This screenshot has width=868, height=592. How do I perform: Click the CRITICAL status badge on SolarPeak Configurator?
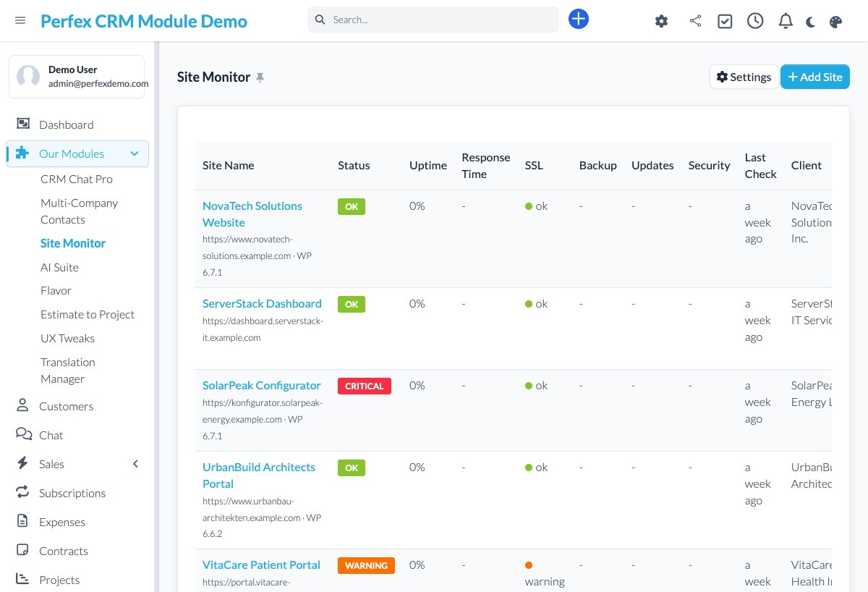pos(364,386)
